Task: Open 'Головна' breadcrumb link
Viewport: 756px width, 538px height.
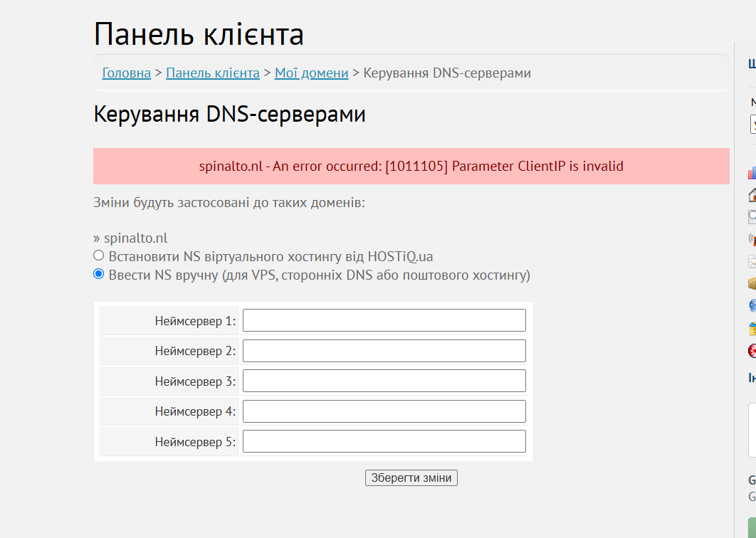Action: pyautogui.click(x=126, y=73)
